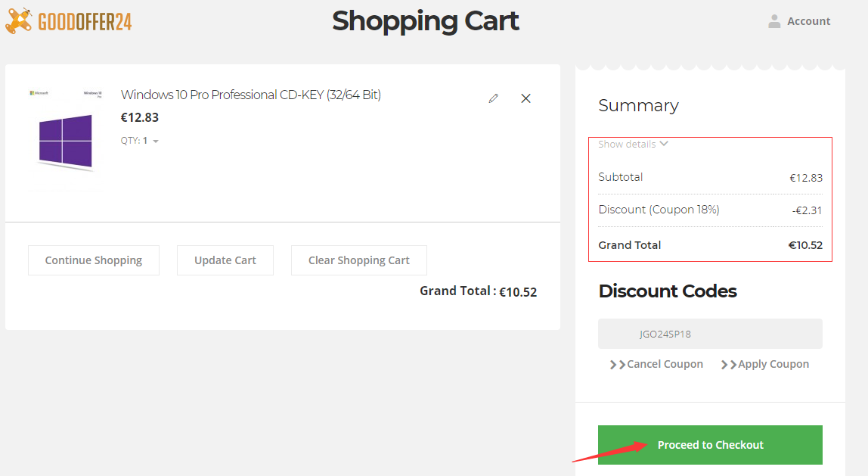Open the Account user icon
868x476 pixels.
[774, 21]
